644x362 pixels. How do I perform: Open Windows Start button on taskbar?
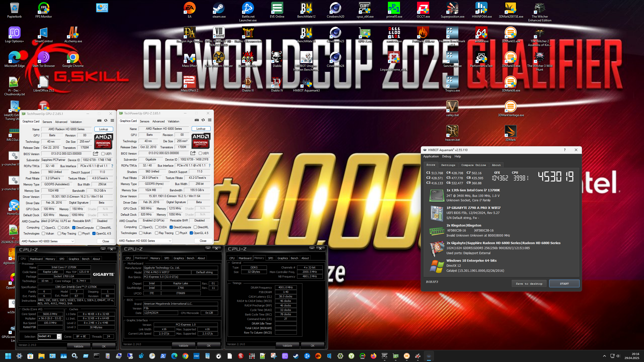pyautogui.click(x=8, y=356)
